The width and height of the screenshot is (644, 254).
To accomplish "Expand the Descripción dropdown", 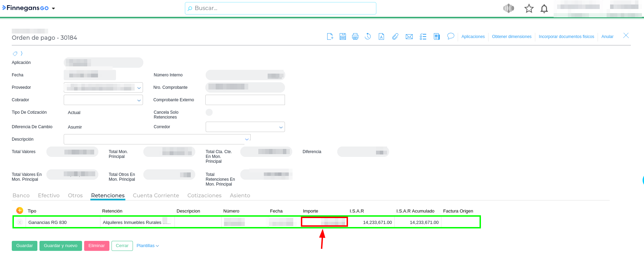I will coord(247,139).
